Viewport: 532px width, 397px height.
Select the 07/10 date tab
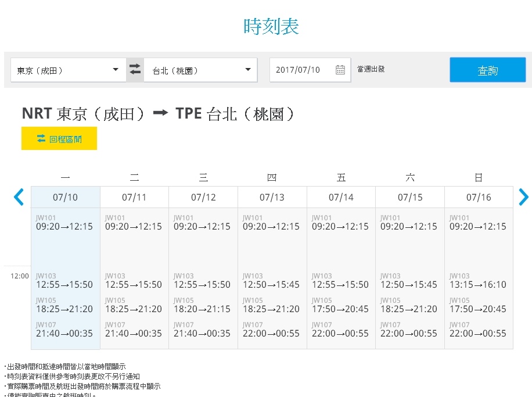tap(66, 197)
